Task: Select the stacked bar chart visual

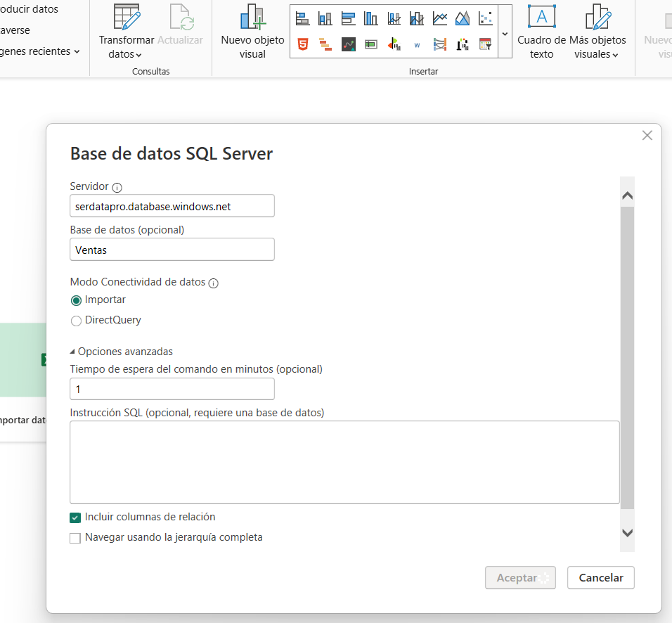Action: 302,18
